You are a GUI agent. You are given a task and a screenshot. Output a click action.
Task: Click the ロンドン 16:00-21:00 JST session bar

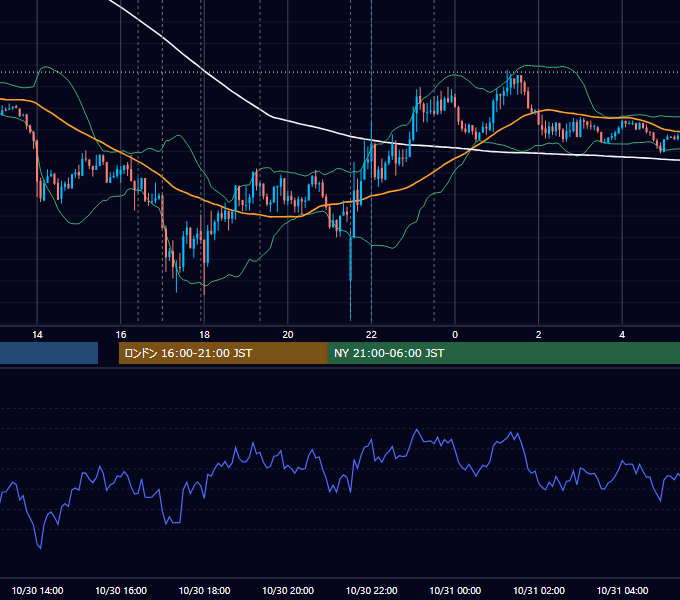223,353
